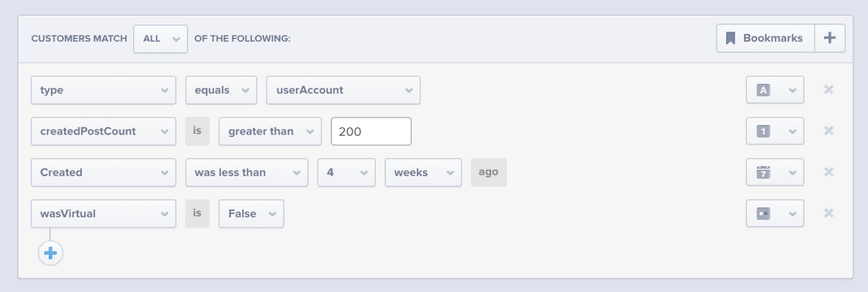Click the blue plus add-condition icon

pyautogui.click(x=51, y=253)
